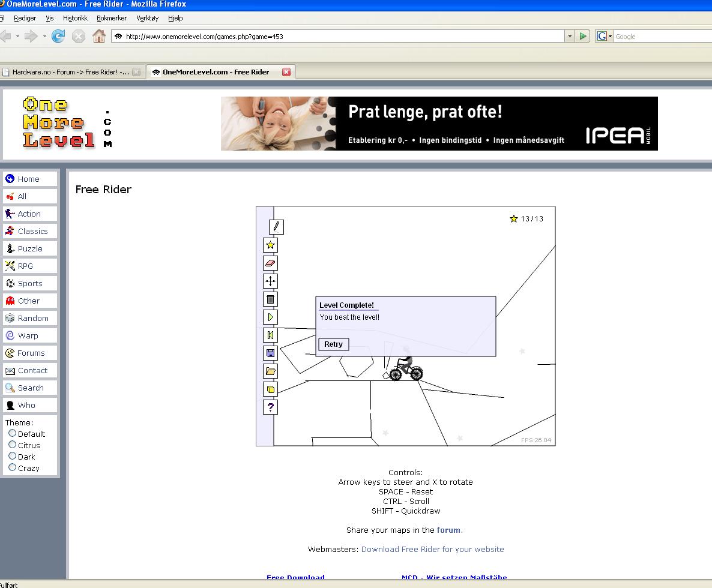Click the green Go button
This screenshot has width=712, height=588.
coord(583,36)
